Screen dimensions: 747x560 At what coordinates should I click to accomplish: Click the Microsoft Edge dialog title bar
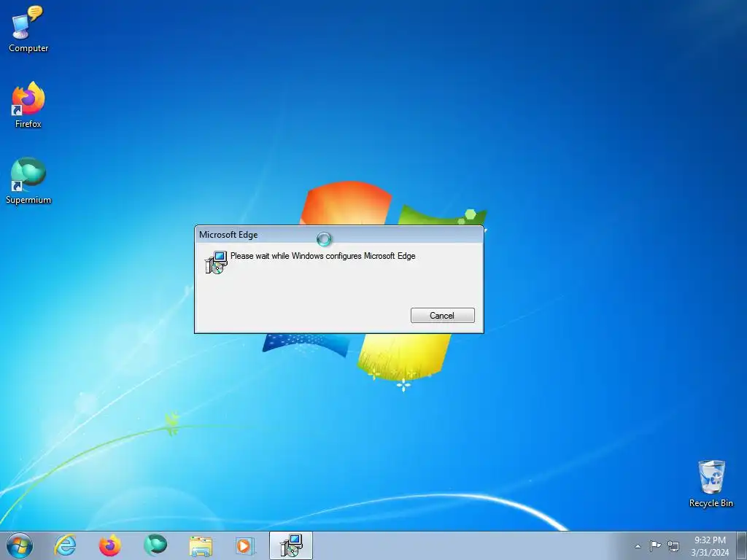coord(338,235)
